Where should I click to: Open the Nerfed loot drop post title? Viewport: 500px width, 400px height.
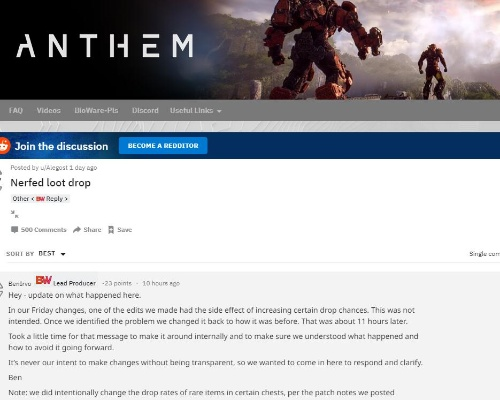coord(50,183)
